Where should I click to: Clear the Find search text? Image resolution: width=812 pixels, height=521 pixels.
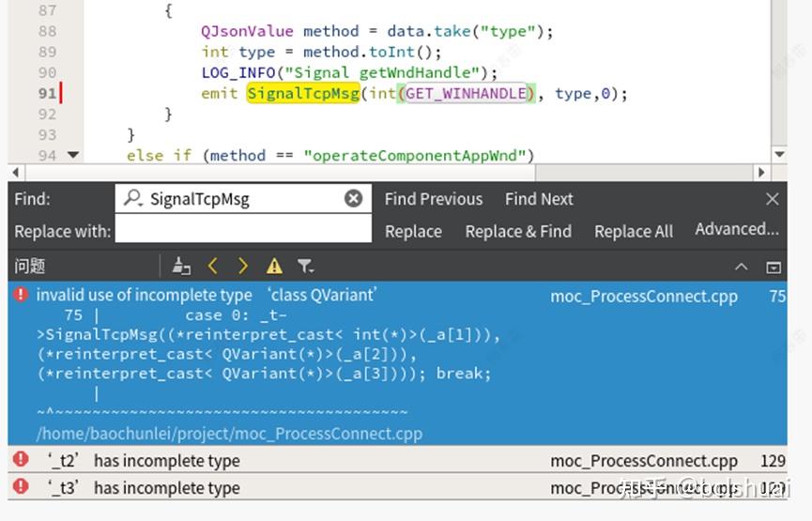[353, 198]
